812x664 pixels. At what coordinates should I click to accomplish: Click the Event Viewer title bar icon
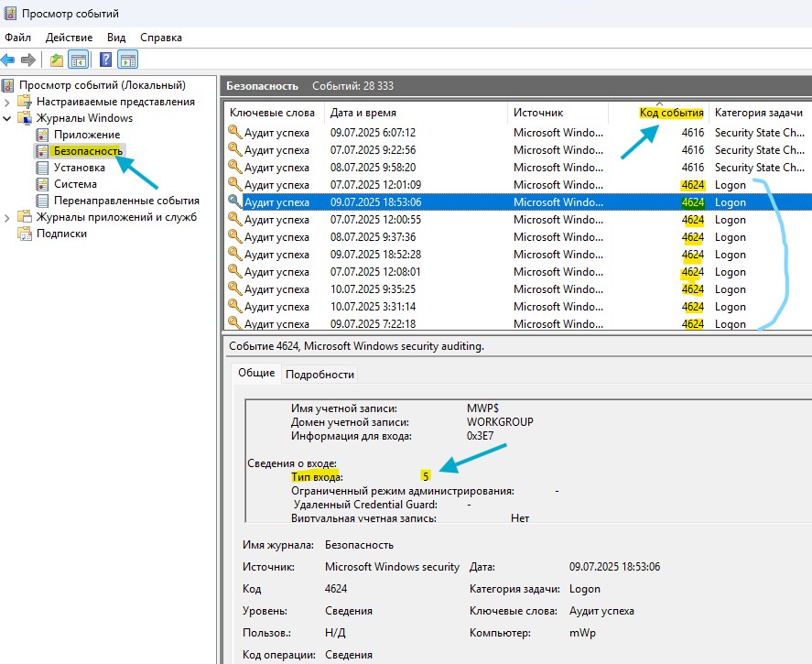click(x=9, y=13)
